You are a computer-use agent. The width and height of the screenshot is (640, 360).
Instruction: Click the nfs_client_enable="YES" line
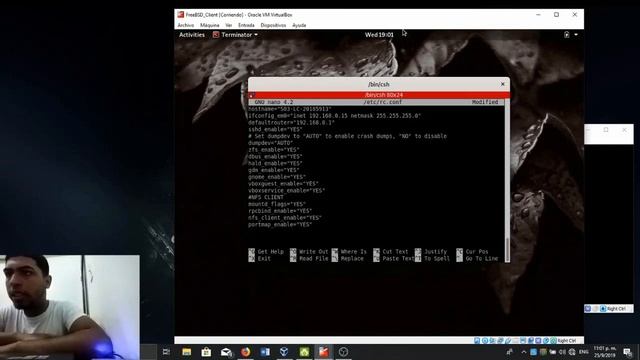click(285, 218)
